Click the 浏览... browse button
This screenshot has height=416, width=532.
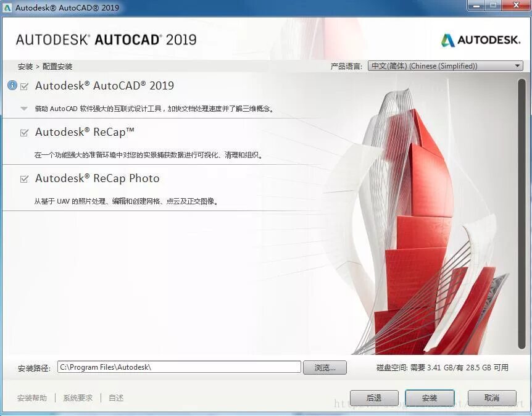tap(325, 367)
